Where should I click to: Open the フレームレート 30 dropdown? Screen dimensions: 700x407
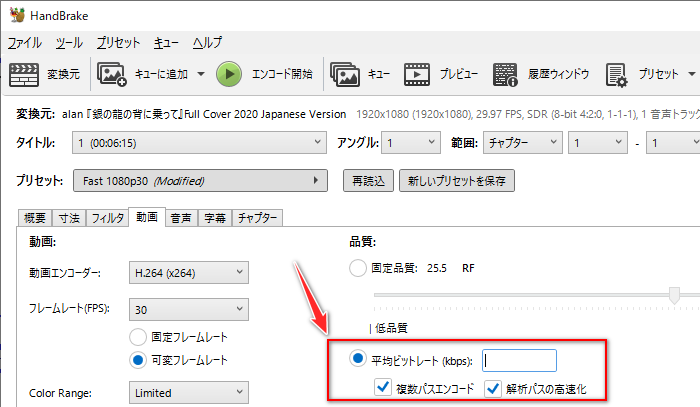click(189, 309)
